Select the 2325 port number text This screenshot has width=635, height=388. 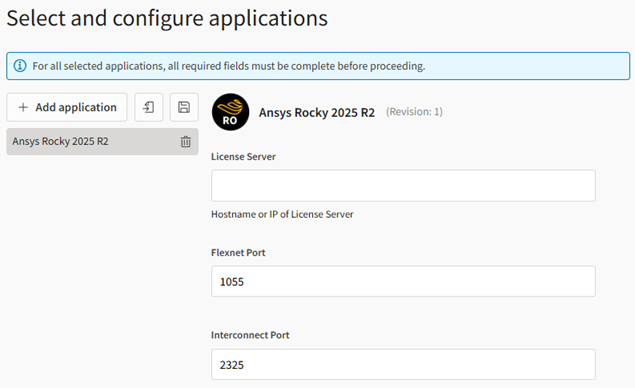[x=232, y=365]
